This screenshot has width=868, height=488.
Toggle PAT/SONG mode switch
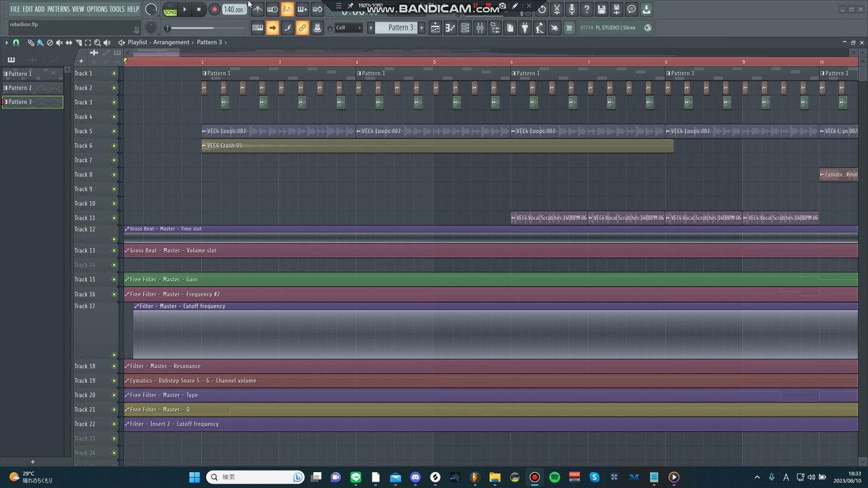point(170,10)
